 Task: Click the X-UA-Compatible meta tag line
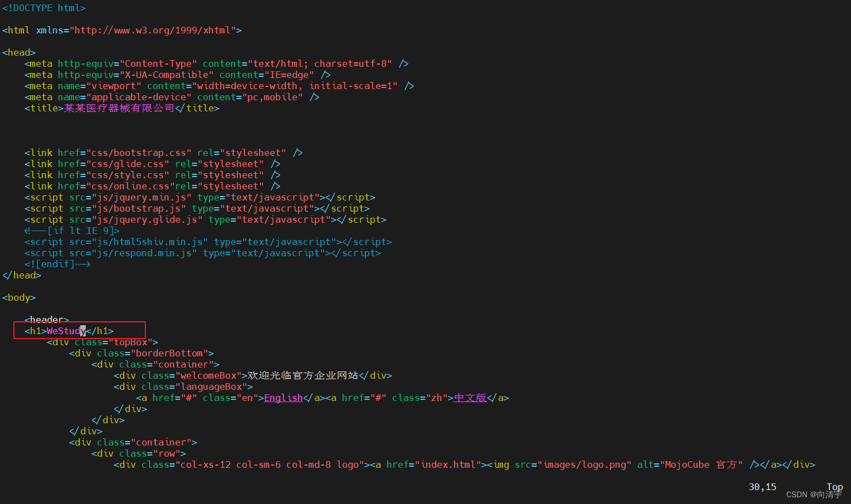point(178,75)
